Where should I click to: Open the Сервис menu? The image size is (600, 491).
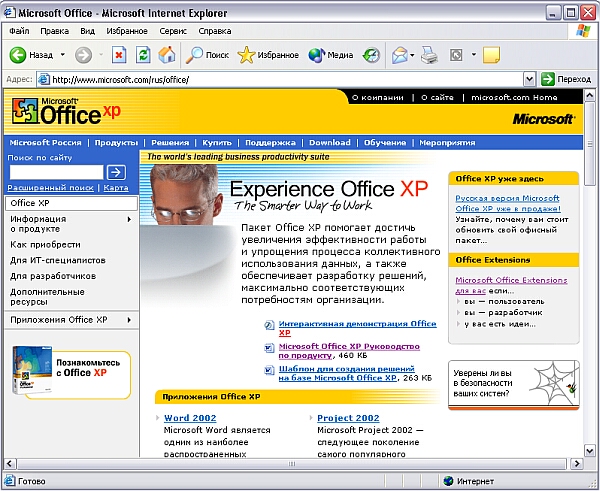pos(174,31)
